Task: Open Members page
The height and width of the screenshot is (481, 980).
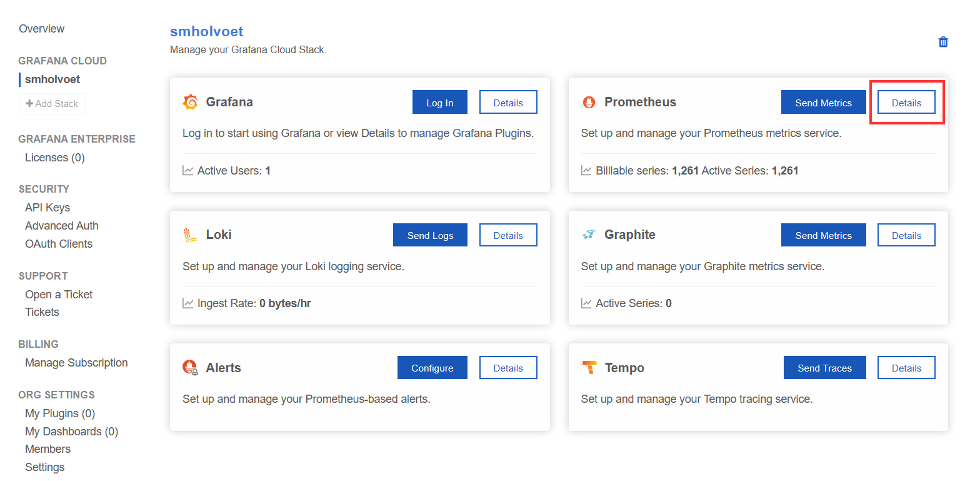Action: coord(47,449)
